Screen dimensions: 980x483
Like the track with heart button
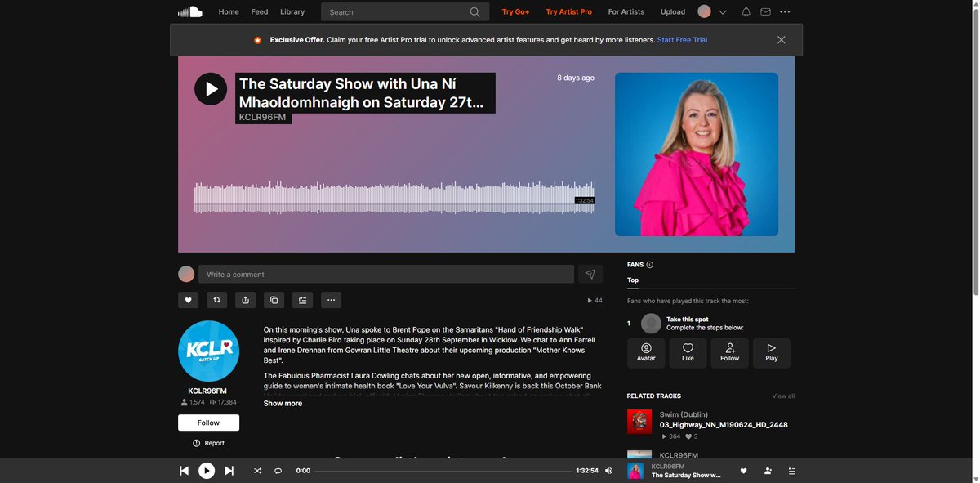pyautogui.click(x=188, y=300)
